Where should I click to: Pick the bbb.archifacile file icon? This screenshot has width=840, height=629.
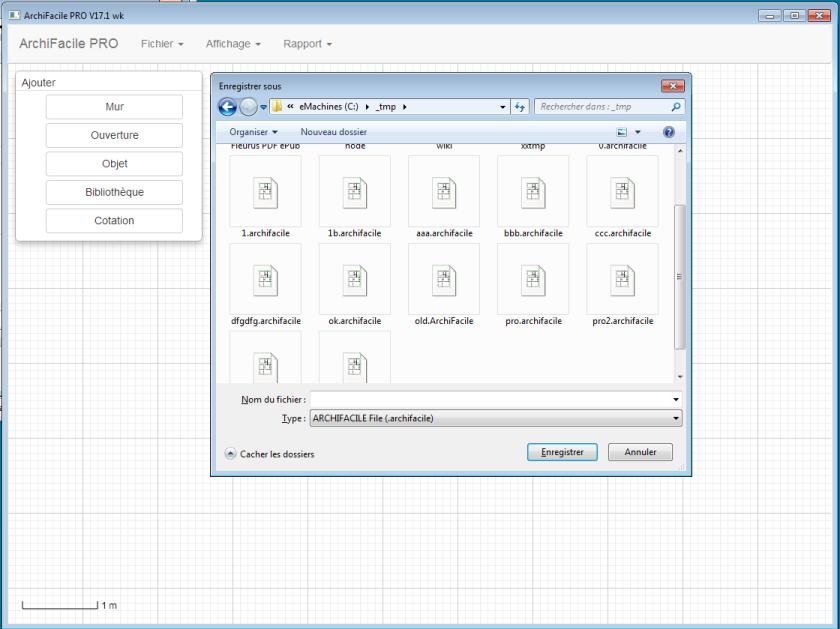pyautogui.click(x=533, y=192)
